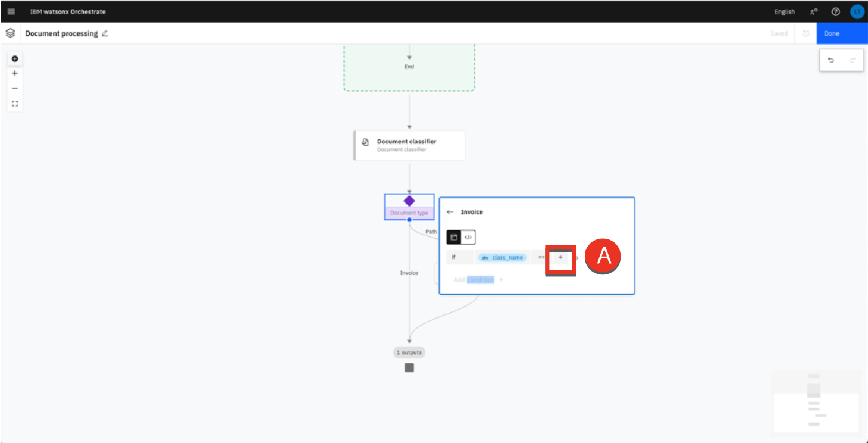The height and width of the screenshot is (443, 868).
Task: Open the help question mark icon
Action: tap(835, 11)
